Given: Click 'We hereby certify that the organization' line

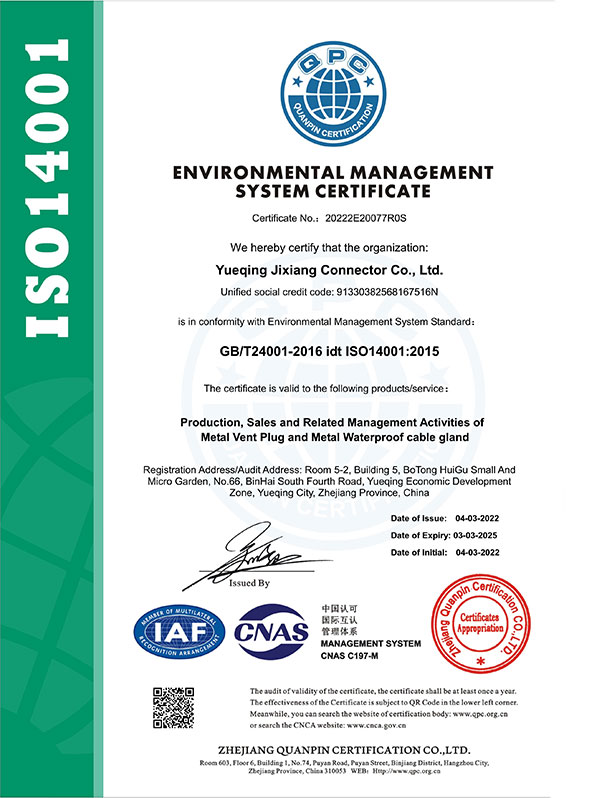Looking at the screenshot, I should coord(329,248).
